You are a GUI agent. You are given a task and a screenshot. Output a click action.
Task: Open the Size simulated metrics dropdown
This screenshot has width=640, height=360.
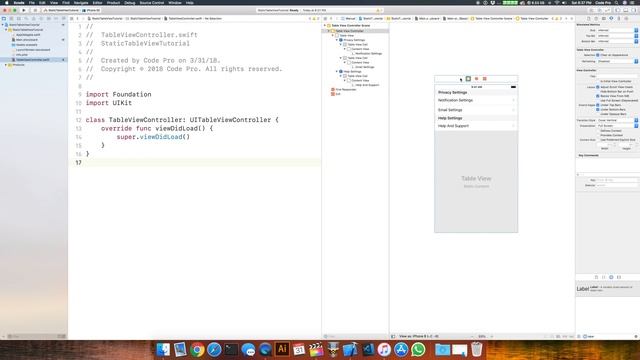pos(617,30)
